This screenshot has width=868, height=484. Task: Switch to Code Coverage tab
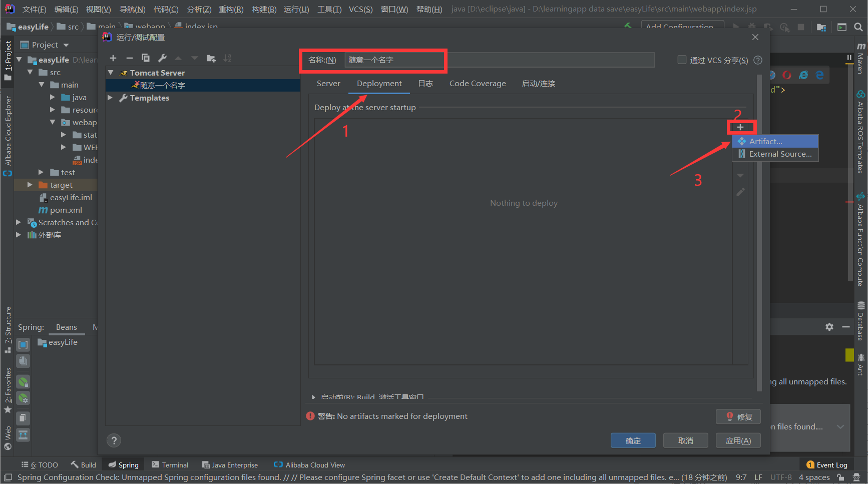(x=478, y=84)
